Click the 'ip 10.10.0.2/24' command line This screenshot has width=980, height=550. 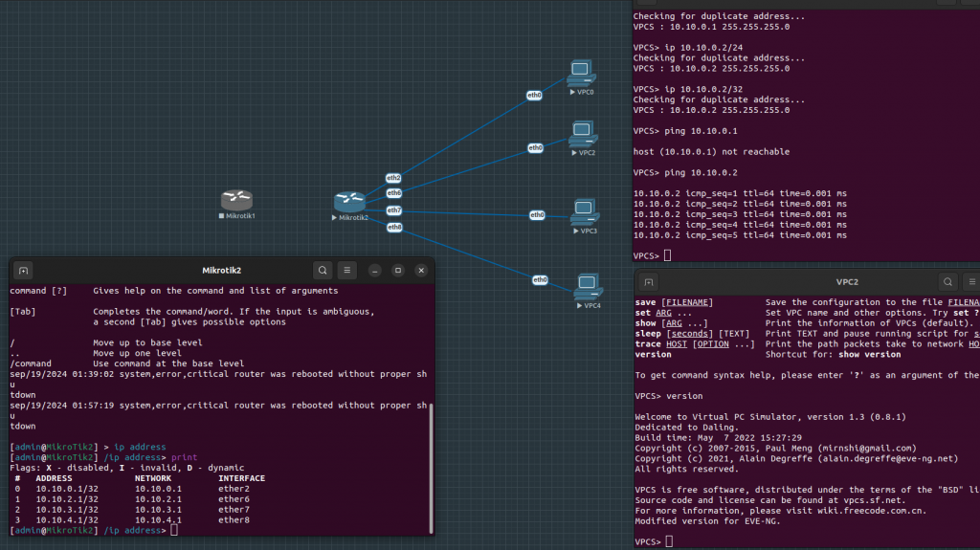point(687,48)
